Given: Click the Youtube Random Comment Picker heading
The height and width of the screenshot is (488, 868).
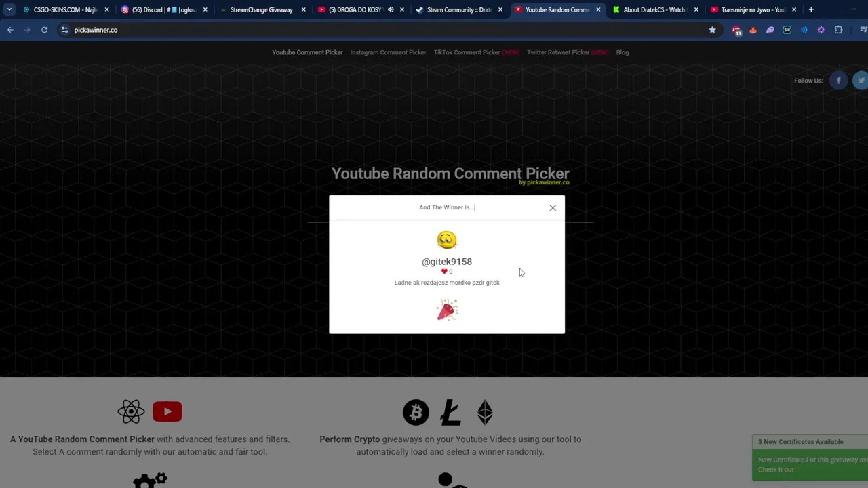Looking at the screenshot, I should (450, 173).
